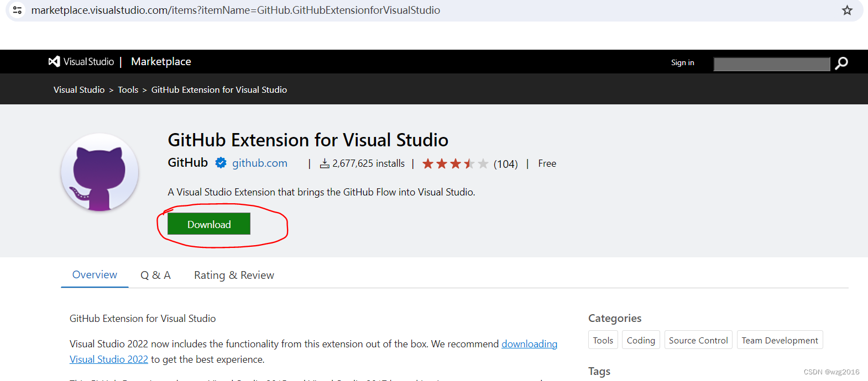Click the Free price label
This screenshot has height=381, width=868.
pos(547,163)
